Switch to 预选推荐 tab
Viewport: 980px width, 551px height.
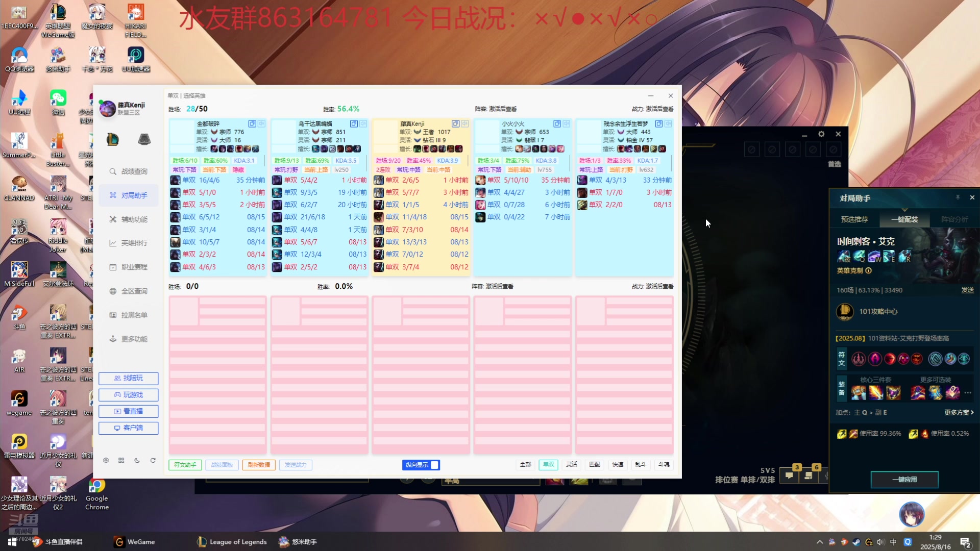(854, 220)
